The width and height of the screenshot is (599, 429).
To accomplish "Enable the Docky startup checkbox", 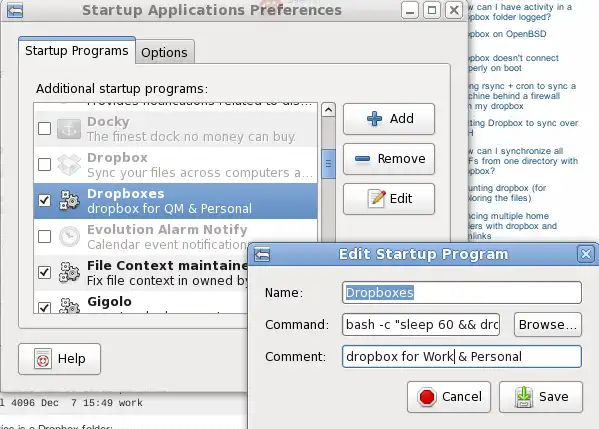I will 44,129.
